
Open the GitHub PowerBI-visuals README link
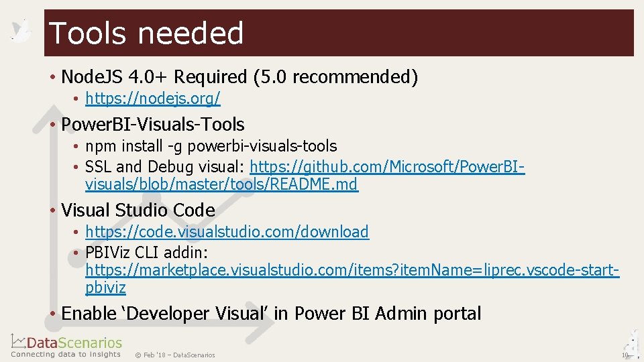pos(305,175)
